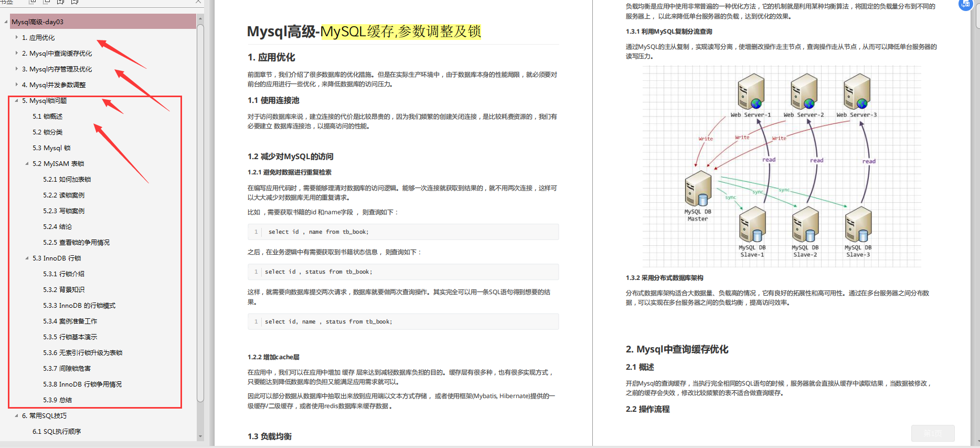Open bookmark 5.3.9 总结
Viewport: 980px width, 448px height.
[x=57, y=400]
